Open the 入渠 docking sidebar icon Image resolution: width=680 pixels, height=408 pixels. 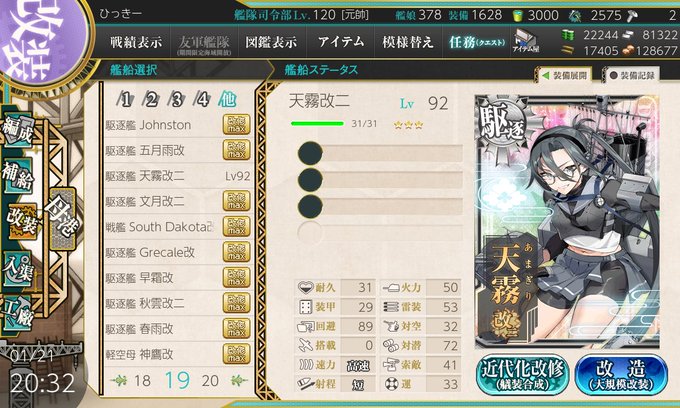tap(18, 268)
